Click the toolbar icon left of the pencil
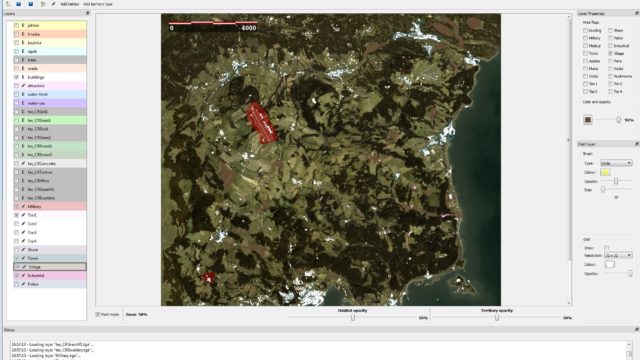This screenshot has height=360, width=640. tap(43, 4)
